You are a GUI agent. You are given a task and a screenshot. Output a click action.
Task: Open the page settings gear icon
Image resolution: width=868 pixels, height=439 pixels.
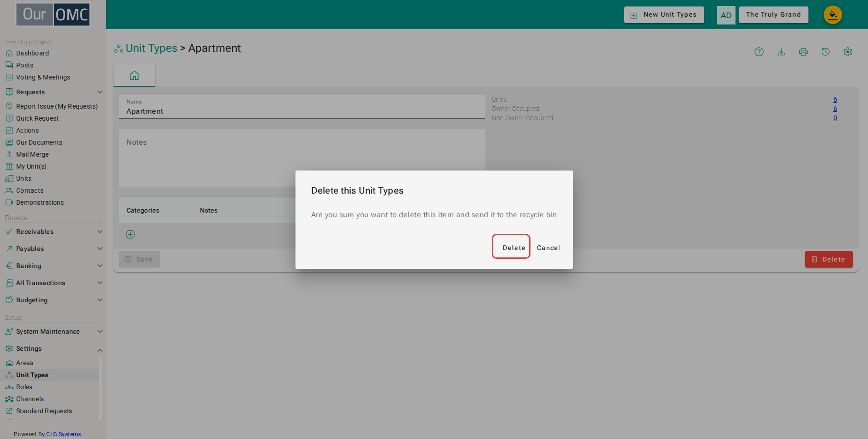(848, 52)
